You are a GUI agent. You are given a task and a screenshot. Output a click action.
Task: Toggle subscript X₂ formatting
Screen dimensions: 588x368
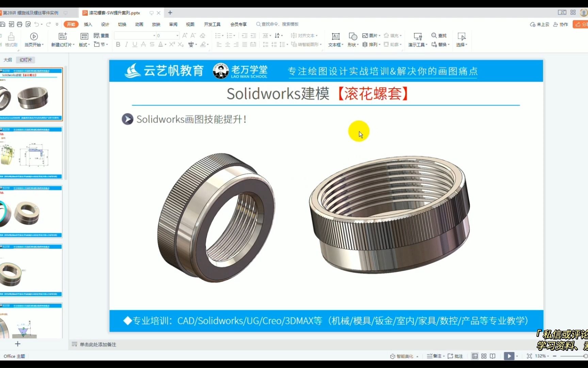coord(180,45)
